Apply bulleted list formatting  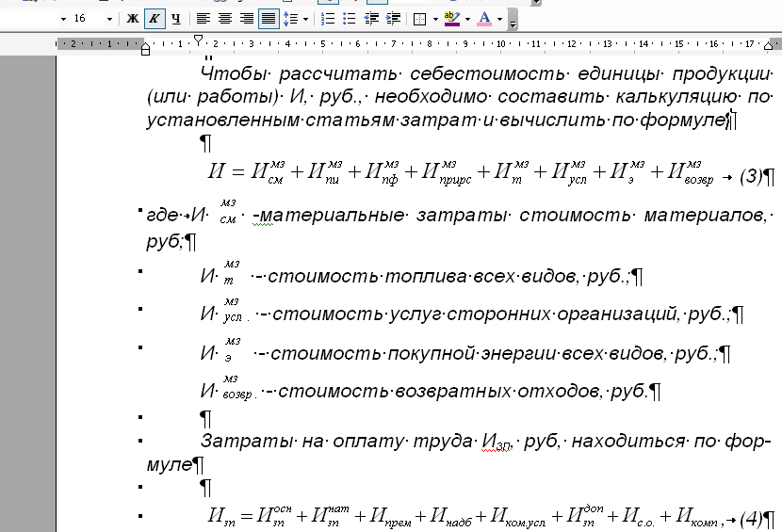point(350,19)
